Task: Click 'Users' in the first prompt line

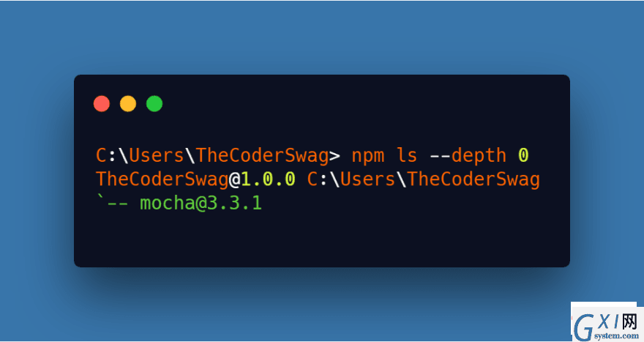Action: 156,155
